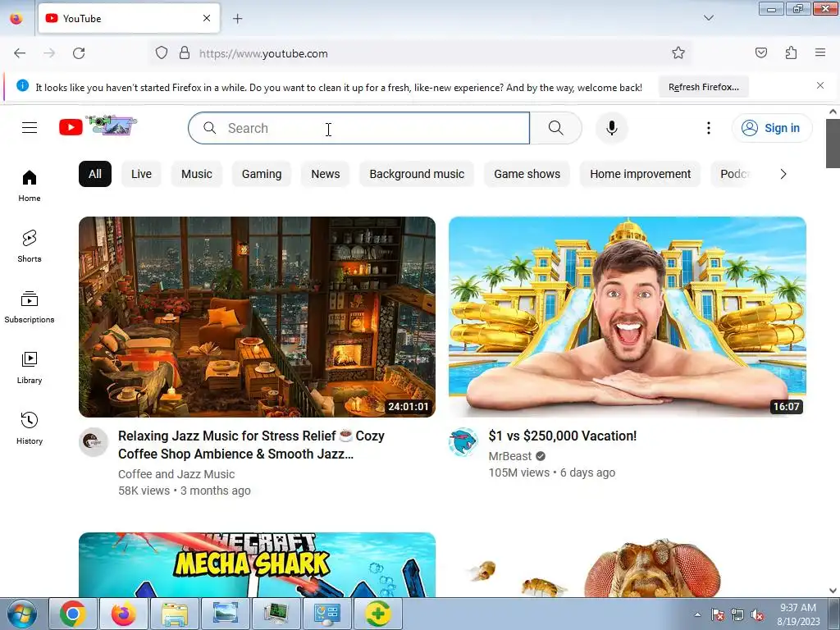Image resolution: width=840 pixels, height=630 pixels.
Task: Open Shorts from the sidebar
Action: [x=30, y=246]
